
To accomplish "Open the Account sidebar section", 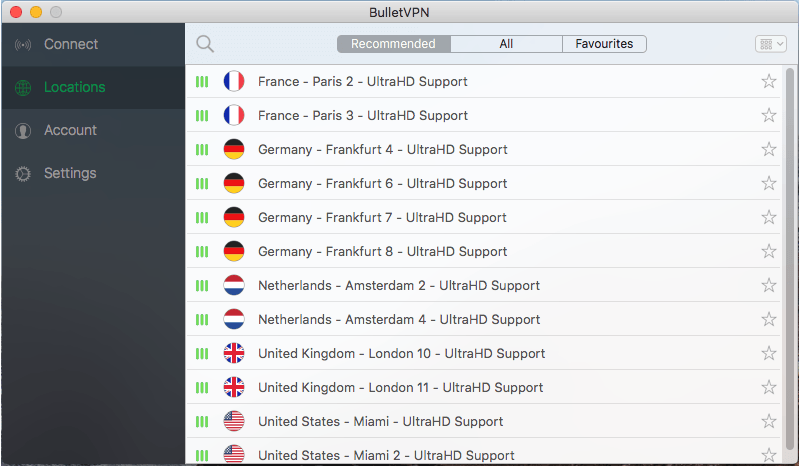I will point(70,130).
